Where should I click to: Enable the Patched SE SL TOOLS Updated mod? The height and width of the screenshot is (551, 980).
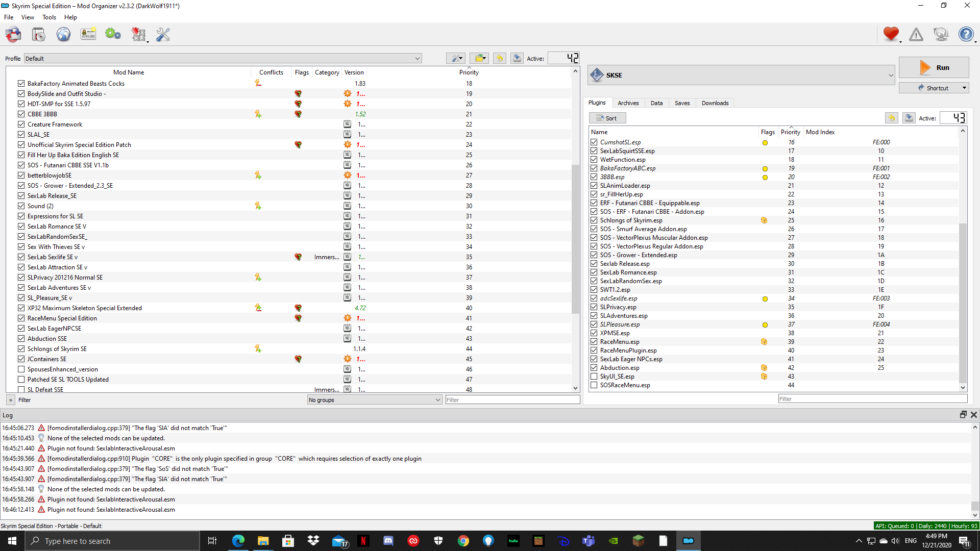point(21,379)
